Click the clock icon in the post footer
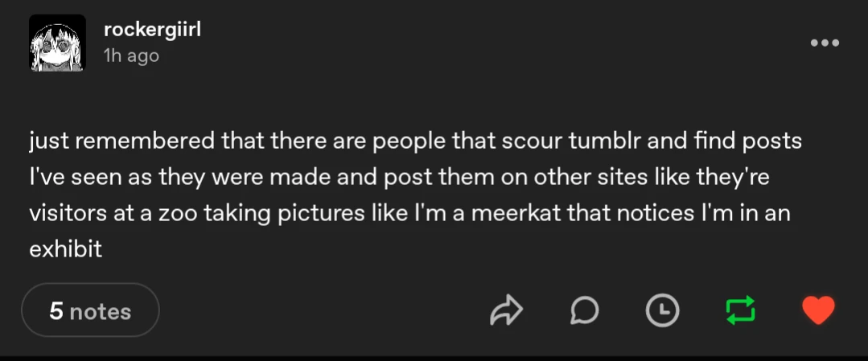The width and height of the screenshot is (868, 361). pyautogui.click(x=662, y=310)
